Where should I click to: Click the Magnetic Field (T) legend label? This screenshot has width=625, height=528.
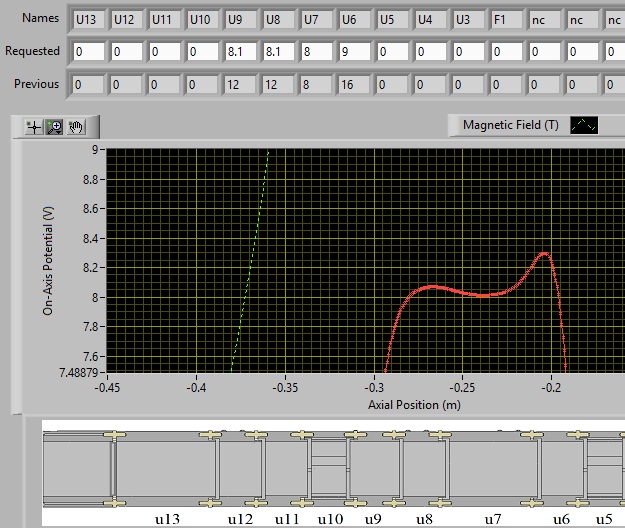pos(511,125)
